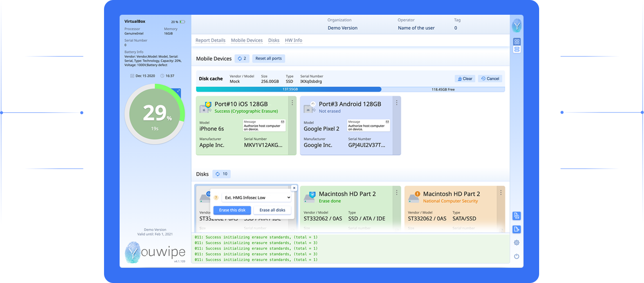Viewport: 644px width, 283px height.
Task: Open three-dot menu on National Computer Security card
Action: [501, 192]
